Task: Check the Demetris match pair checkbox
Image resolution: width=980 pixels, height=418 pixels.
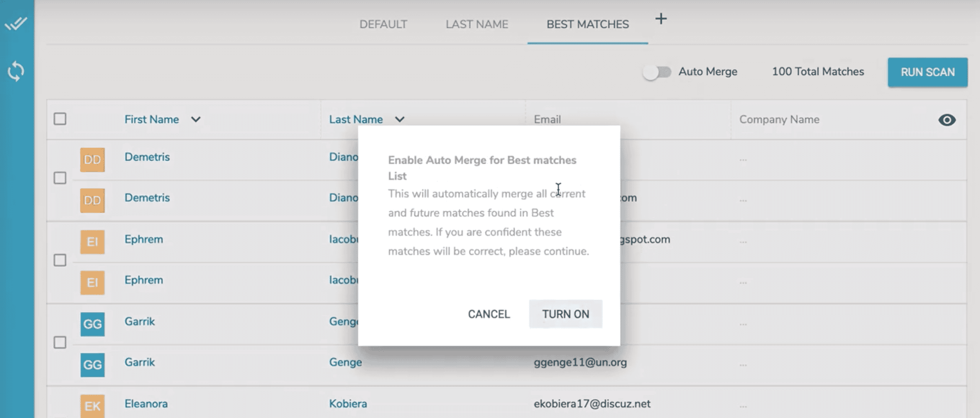Action: [60, 178]
